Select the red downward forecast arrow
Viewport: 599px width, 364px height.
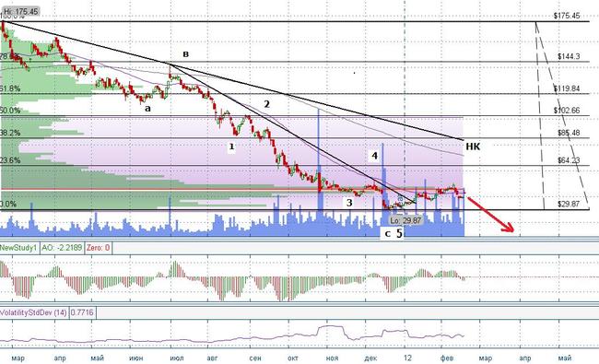(490, 214)
